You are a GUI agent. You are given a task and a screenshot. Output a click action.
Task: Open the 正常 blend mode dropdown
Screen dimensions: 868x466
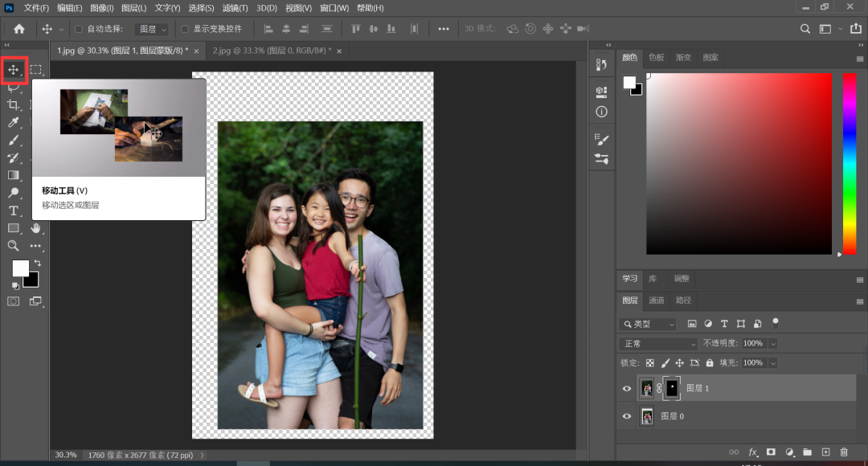click(658, 344)
